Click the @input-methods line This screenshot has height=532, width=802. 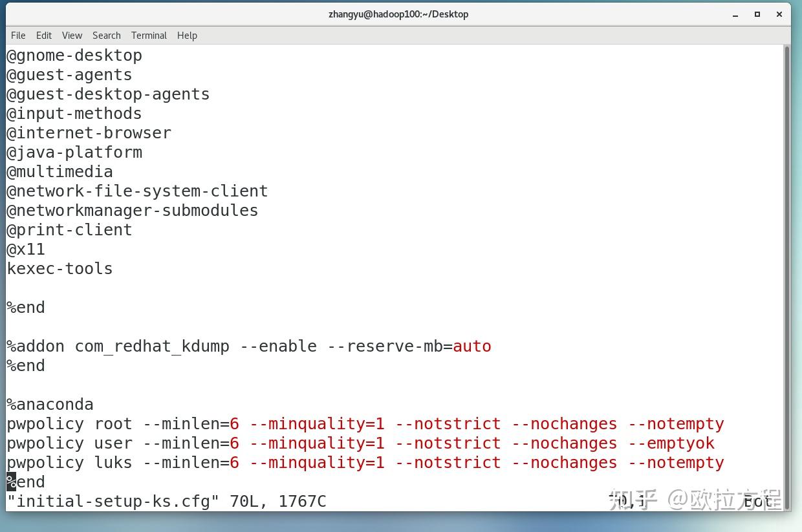74,114
